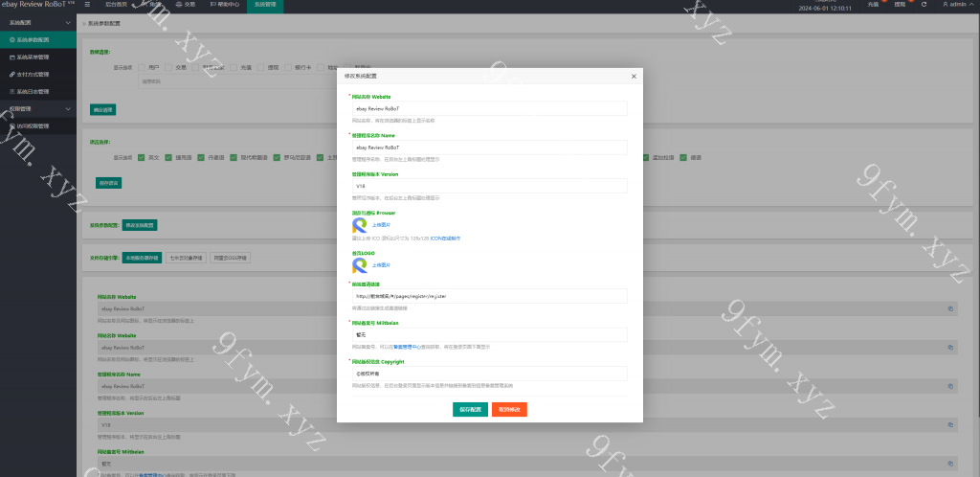Copy the 管理程序名称 Name row value
Viewport: 980px width, 477px height.
950,386
